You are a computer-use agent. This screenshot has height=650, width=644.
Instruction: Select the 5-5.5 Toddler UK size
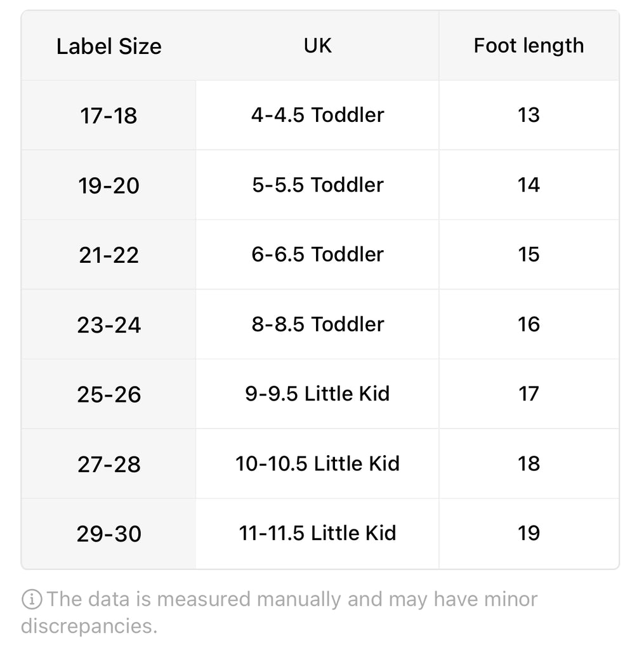click(317, 185)
